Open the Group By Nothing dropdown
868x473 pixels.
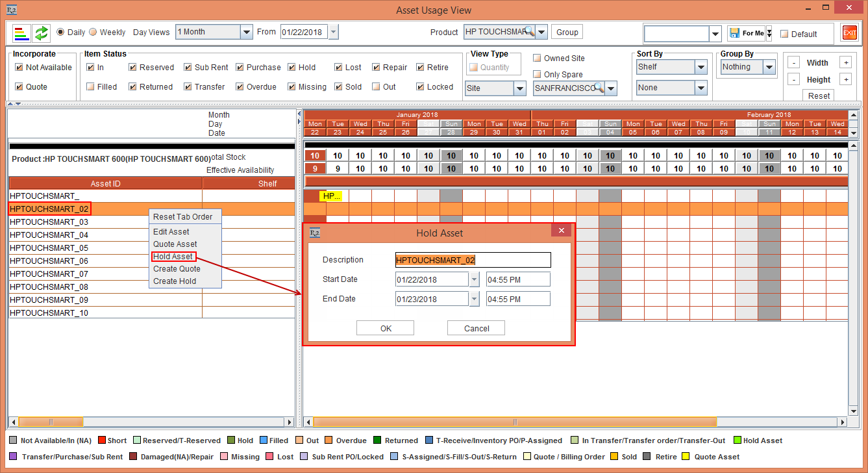click(x=769, y=67)
